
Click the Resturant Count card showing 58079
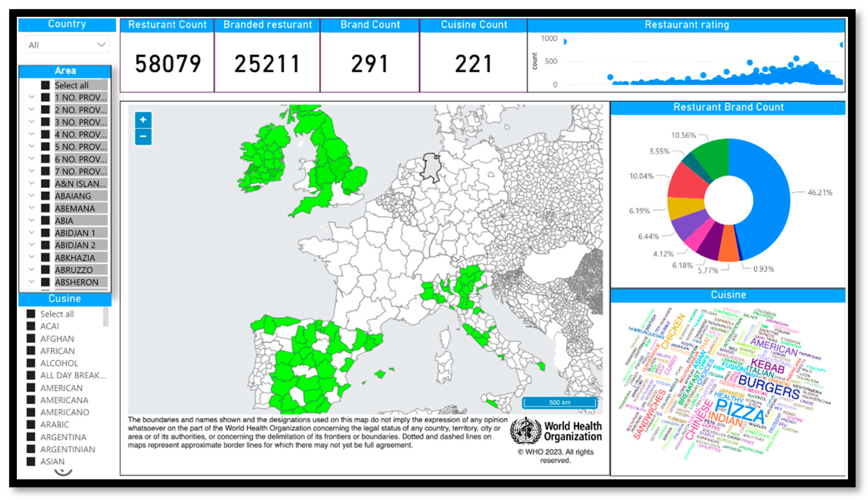click(x=167, y=63)
